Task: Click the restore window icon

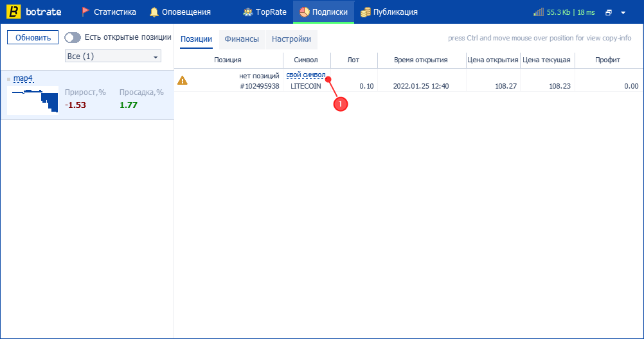Action: click(609, 12)
